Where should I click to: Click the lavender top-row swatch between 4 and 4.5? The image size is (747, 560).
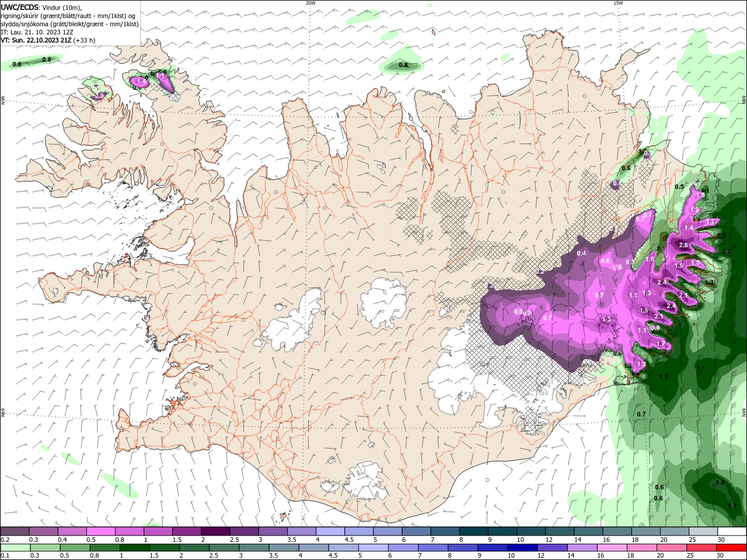330,531
